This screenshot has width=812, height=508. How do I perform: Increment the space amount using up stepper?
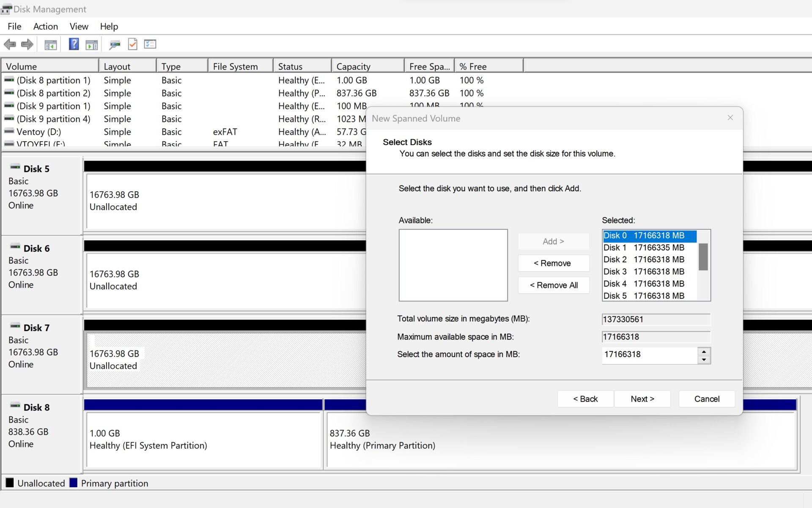coord(704,352)
